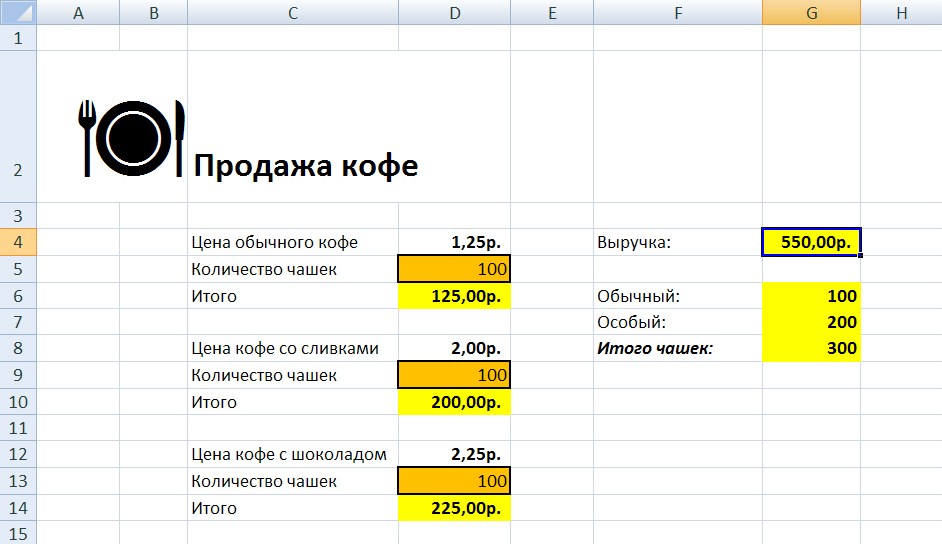Select the 2,00р. price cell
This screenshot has height=544, width=942.
(455, 348)
